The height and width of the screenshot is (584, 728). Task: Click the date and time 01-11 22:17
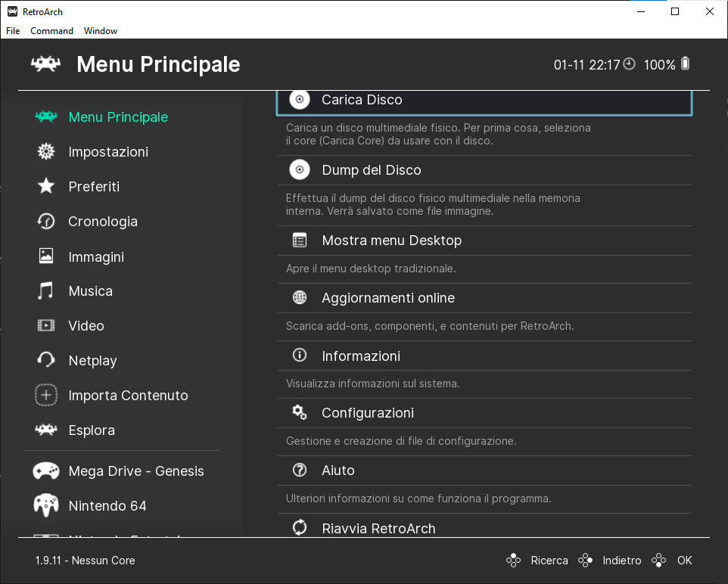[586, 64]
